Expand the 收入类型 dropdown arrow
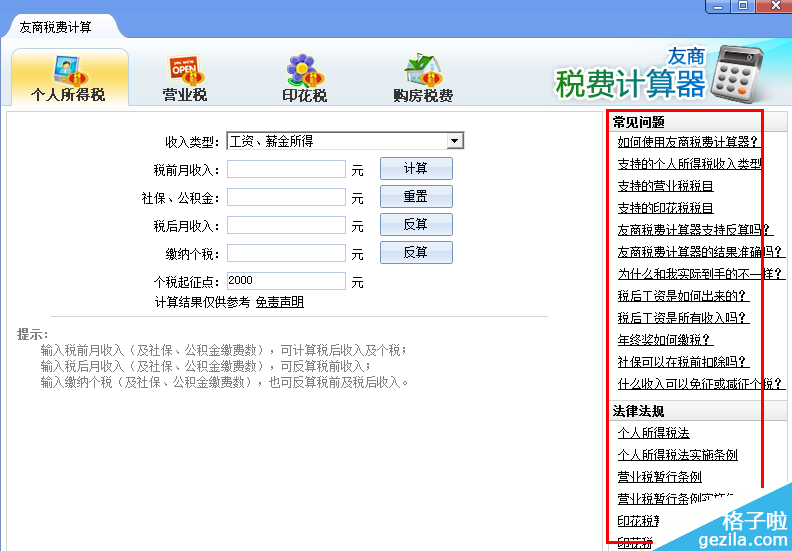Viewport: 792px width, 551px height. point(455,142)
